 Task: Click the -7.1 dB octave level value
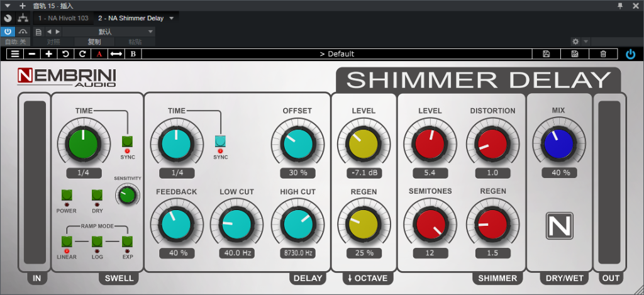point(364,173)
